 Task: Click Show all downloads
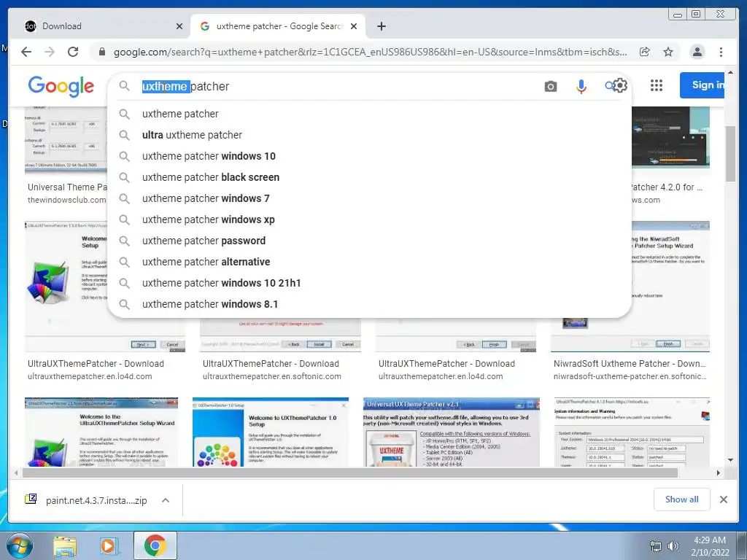coord(682,499)
